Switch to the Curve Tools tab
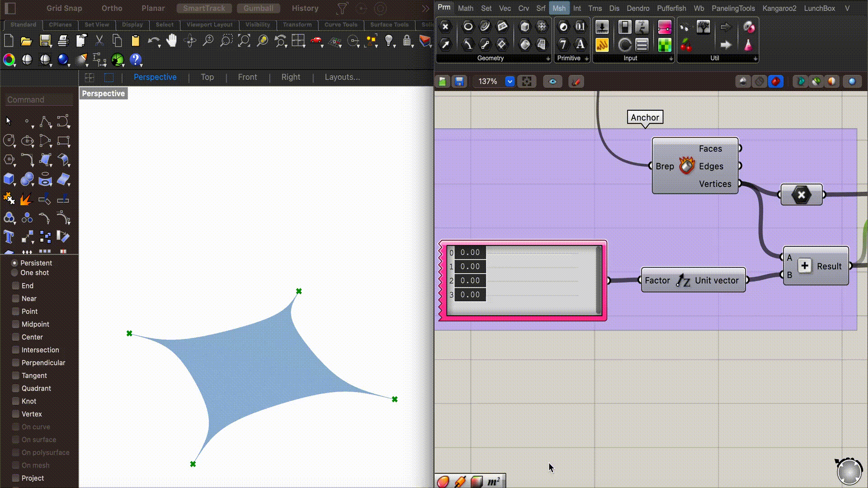The image size is (868, 488). pos(340,25)
